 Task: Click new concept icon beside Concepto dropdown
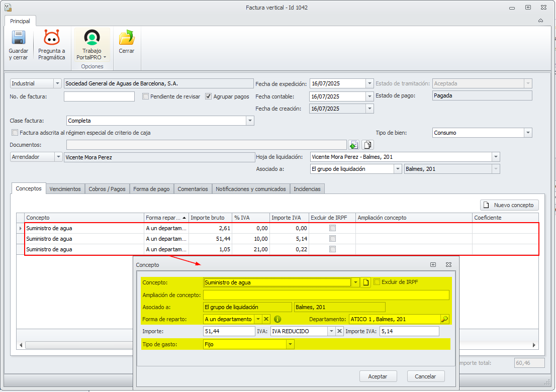point(366,282)
